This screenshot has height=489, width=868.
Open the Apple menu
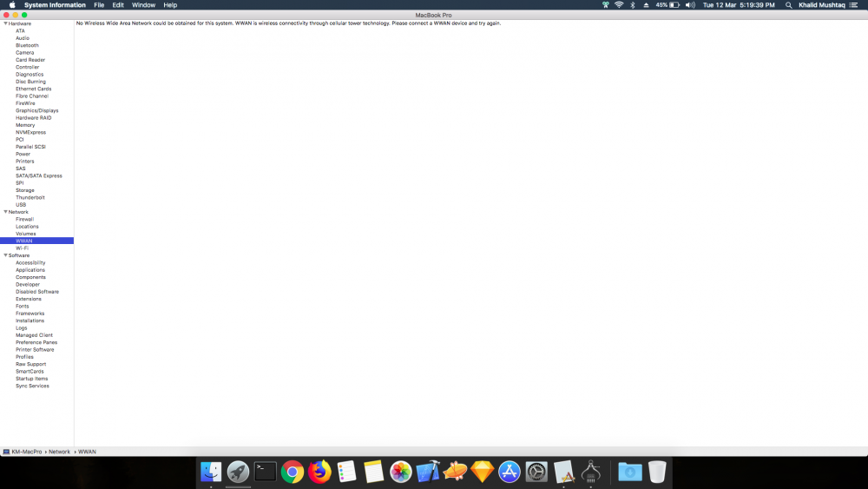[12, 5]
